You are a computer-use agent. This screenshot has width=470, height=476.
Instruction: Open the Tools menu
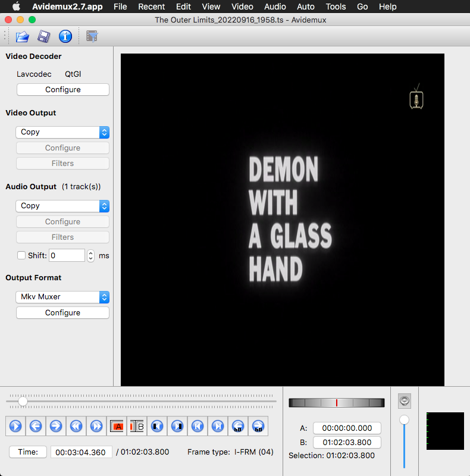[336, 7]
